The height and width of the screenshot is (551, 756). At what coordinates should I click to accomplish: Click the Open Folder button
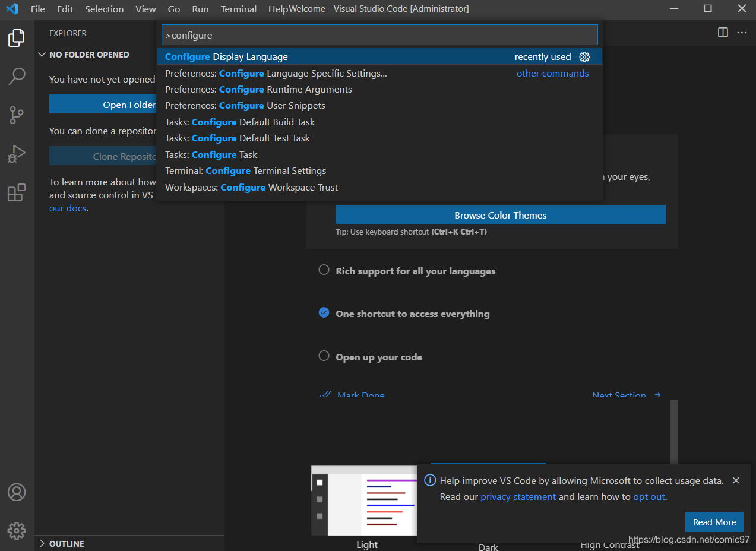pyautogui.click(x=103, y=104)
